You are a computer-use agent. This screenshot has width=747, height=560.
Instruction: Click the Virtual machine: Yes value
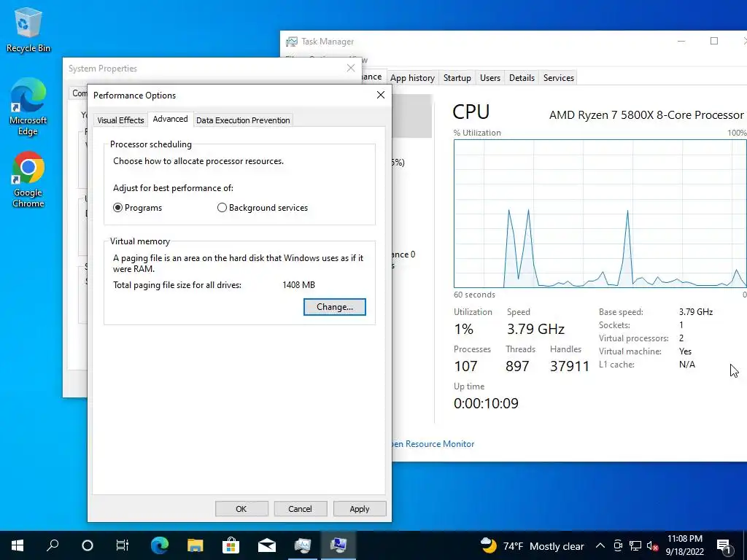(685, 351)
